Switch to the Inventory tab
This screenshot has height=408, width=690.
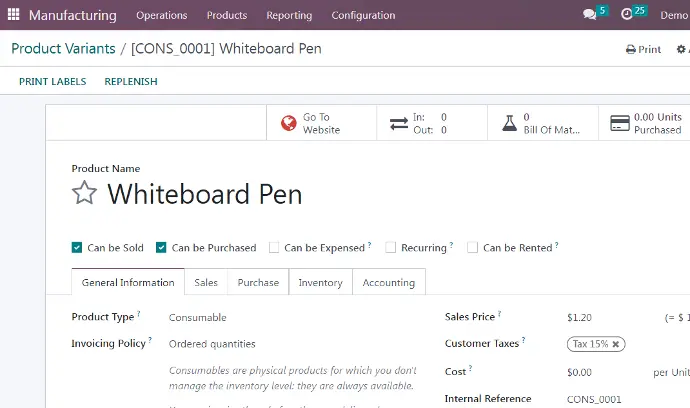pyautogui.click(x=320, y=283)
